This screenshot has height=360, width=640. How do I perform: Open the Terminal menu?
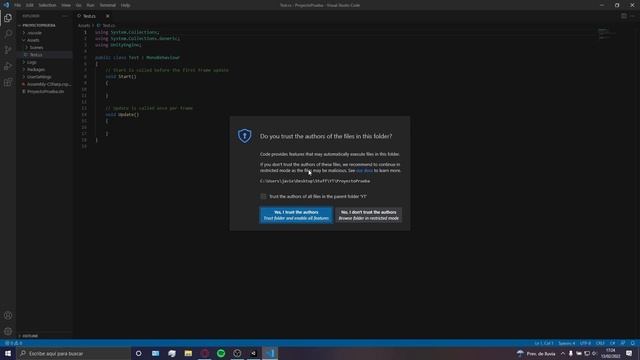pyautogui.click(x=108, y=5)
